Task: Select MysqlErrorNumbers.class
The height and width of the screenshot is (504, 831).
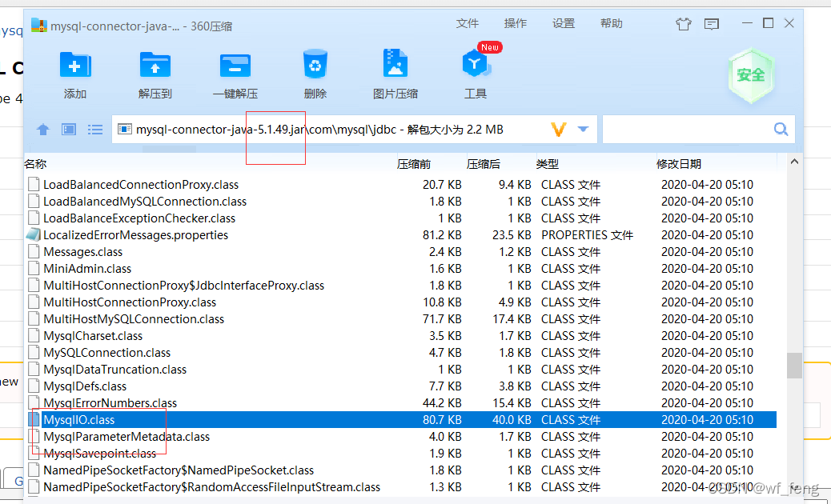Action: coord(110,403)
